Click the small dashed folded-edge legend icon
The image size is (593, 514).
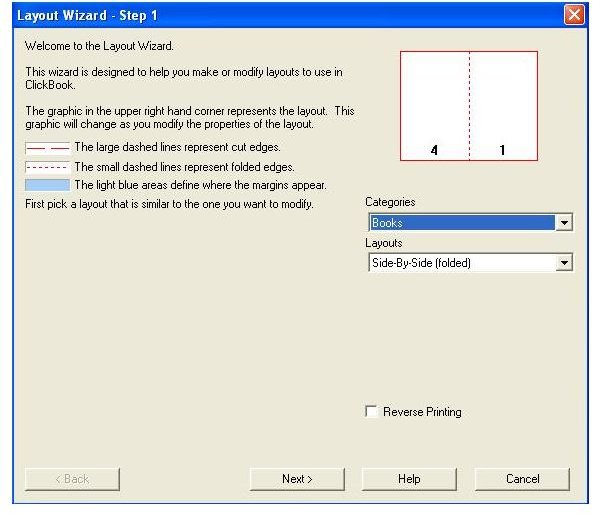click(48, 167)
